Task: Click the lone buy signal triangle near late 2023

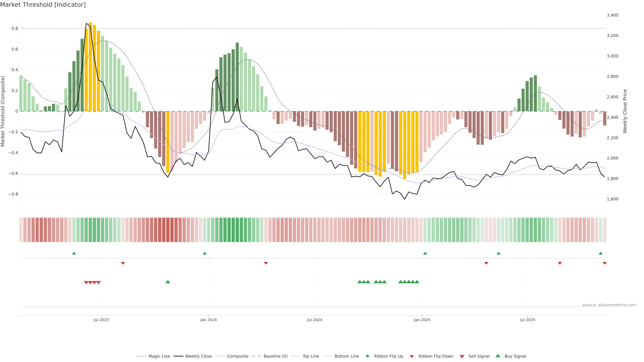Action: (x=168, y=282)
